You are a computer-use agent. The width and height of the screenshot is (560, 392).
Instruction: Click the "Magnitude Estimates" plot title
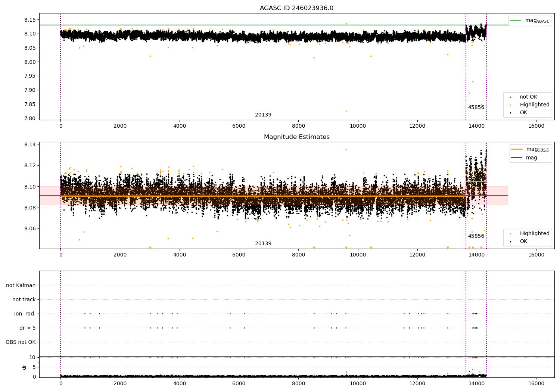(x=296, y=137)
